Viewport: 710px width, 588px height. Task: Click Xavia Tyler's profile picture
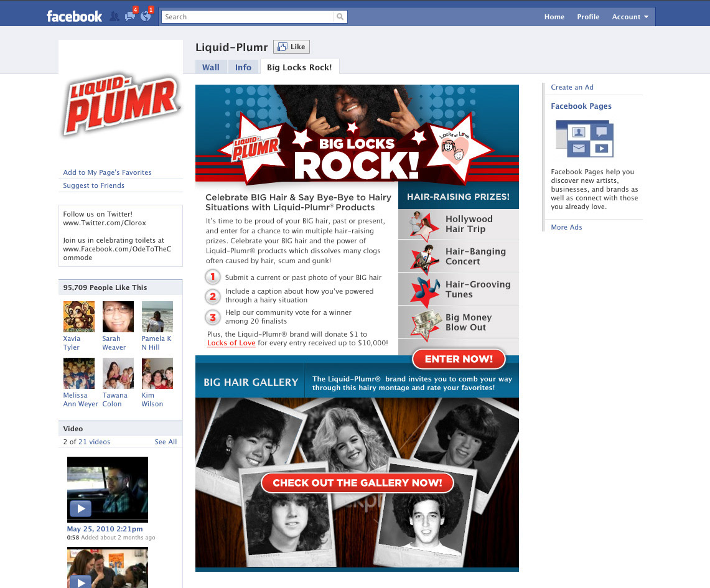[79, 317]
